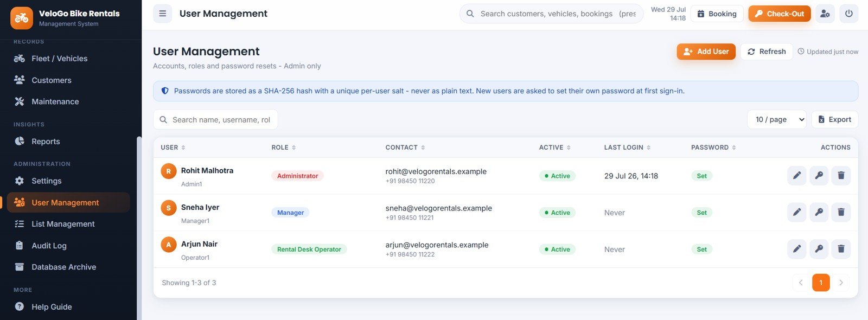This screenshot has width=868, height=320.
Task: Open the 10 / page dropdown
Action: (x=777, y=119)
